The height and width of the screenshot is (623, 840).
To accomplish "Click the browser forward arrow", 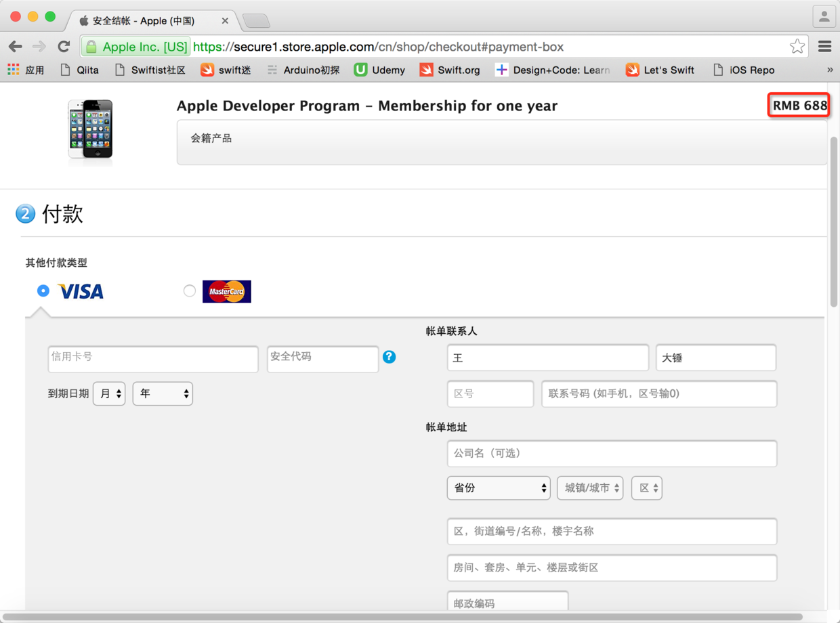I will pos(39,47).
